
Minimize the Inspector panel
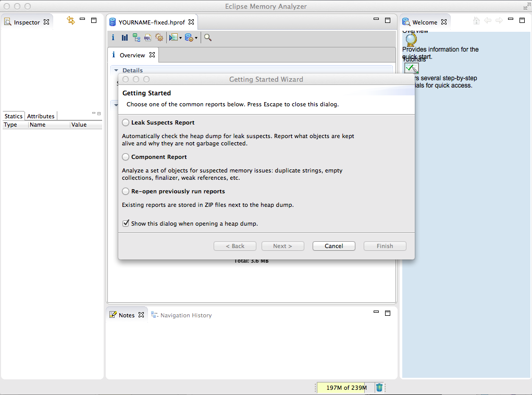pyautogui.click(x=82, y=19)
